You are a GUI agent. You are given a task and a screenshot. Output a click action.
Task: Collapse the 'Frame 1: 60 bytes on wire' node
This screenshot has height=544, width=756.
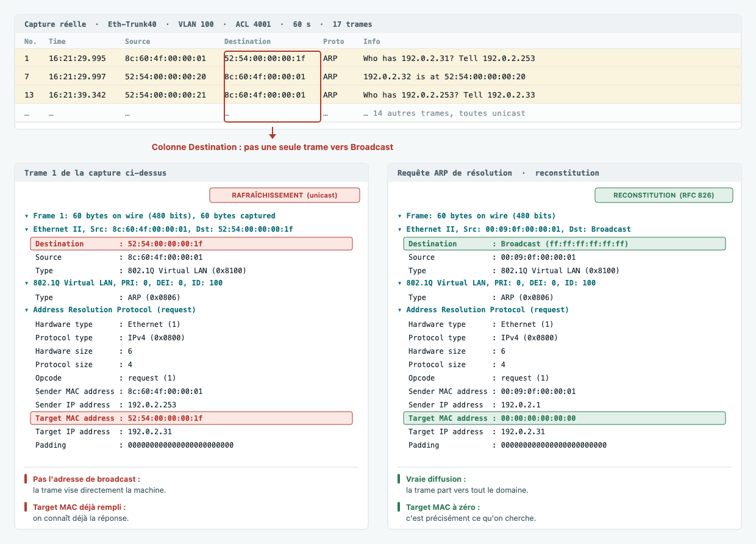pos(27,216)
